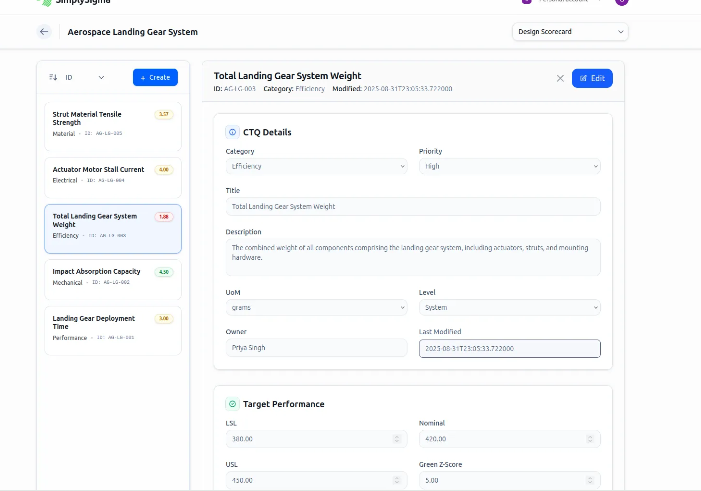Select Actuator Motor Stall Current item

tap(113, 178)
